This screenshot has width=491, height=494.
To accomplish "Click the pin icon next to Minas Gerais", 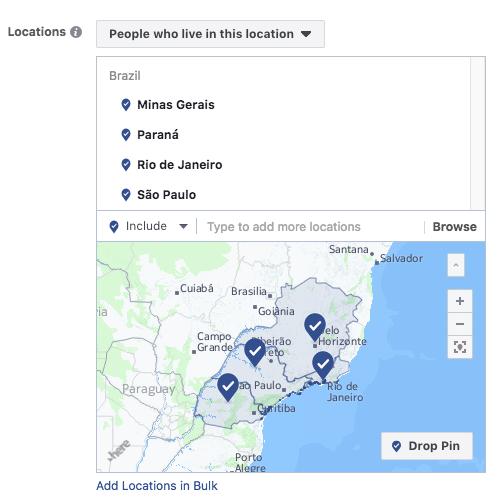I will 126,105.
